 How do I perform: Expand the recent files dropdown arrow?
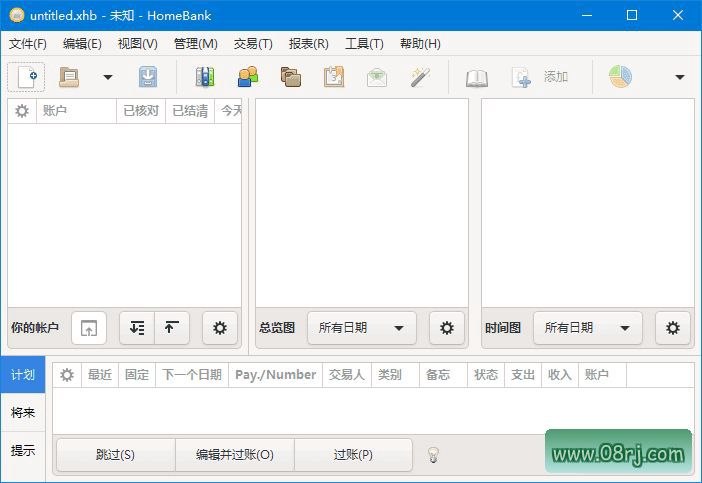click(x=107, y=77)
